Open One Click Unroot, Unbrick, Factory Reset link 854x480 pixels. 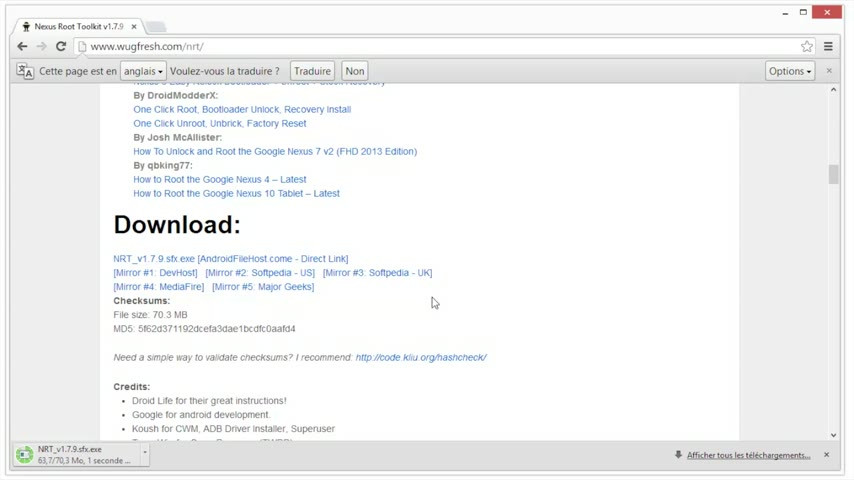[219, 124]
